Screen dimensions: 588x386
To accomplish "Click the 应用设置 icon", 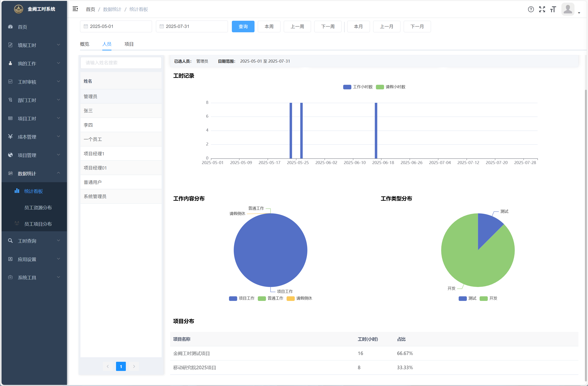I will [x=10, y=259].
